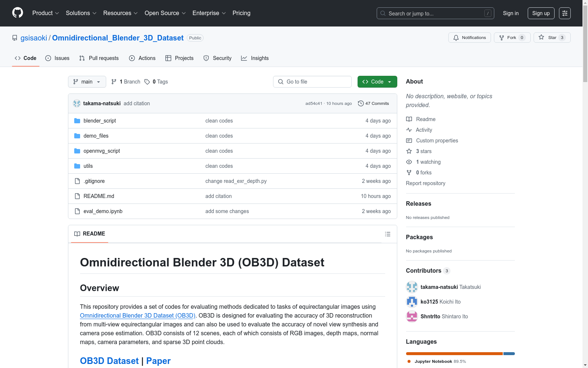This screenshot has height=368, width=588.
Task: Open the main branch selector dropdown
Action: click(87, 82)
